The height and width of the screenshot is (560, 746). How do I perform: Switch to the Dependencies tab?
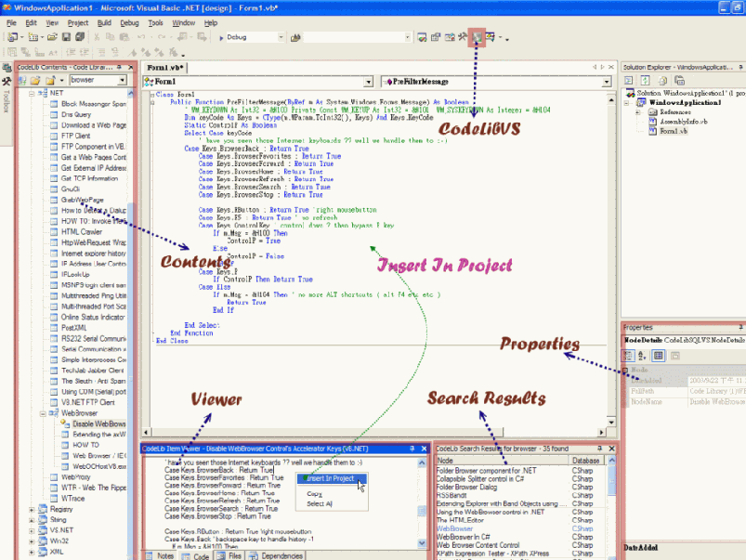click(x=276, y=555)
